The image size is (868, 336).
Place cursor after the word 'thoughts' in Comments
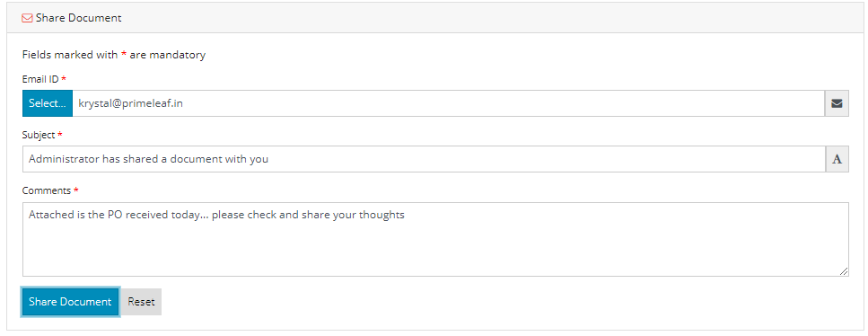point(406,215)
